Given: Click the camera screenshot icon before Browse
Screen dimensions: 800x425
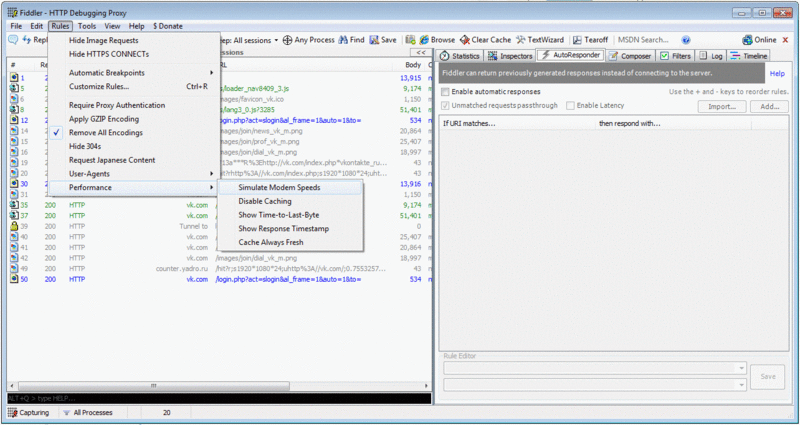Looking at the screenshot, I should (x=411, y=40).
